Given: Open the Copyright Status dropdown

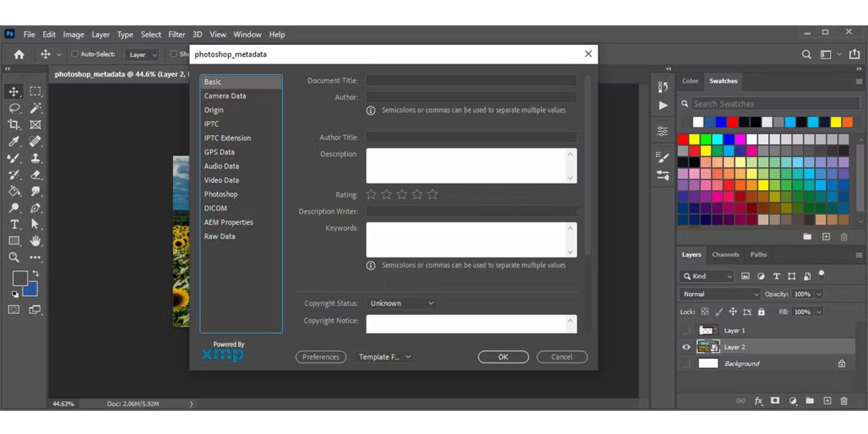Looking at the screenshot, I should pyautogui.click(x=401, y=303).
